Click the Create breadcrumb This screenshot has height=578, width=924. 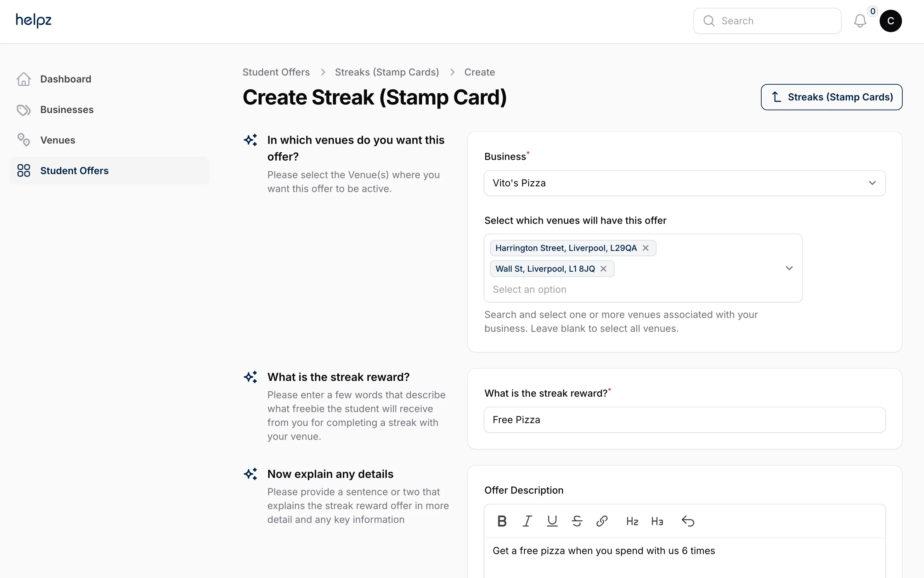pos(479,72)
